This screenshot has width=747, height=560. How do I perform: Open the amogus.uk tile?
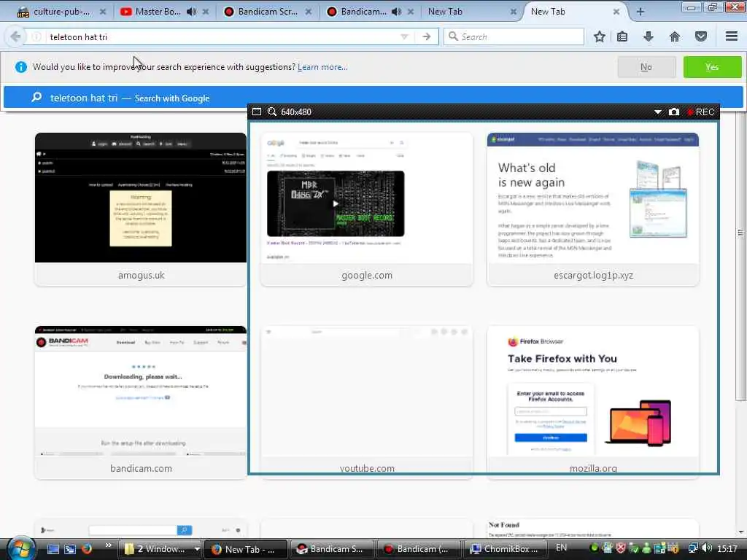coord(141,209)
